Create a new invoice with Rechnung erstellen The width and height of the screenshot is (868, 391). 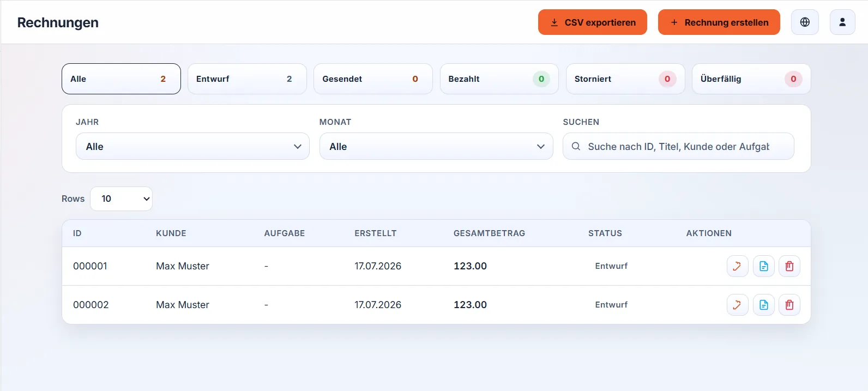click(x=719, y=22)
